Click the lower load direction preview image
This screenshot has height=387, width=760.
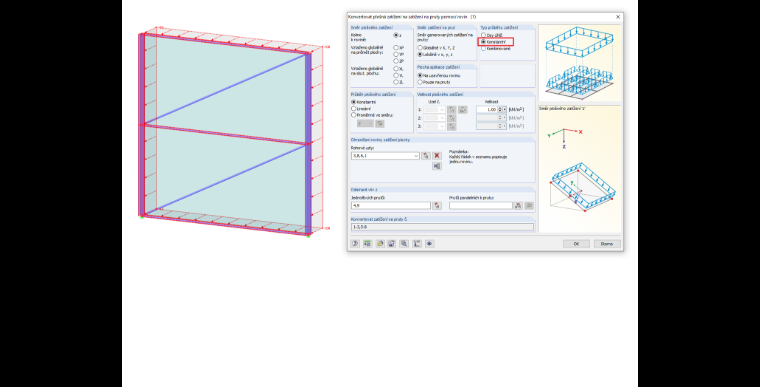tap(579, 169)
